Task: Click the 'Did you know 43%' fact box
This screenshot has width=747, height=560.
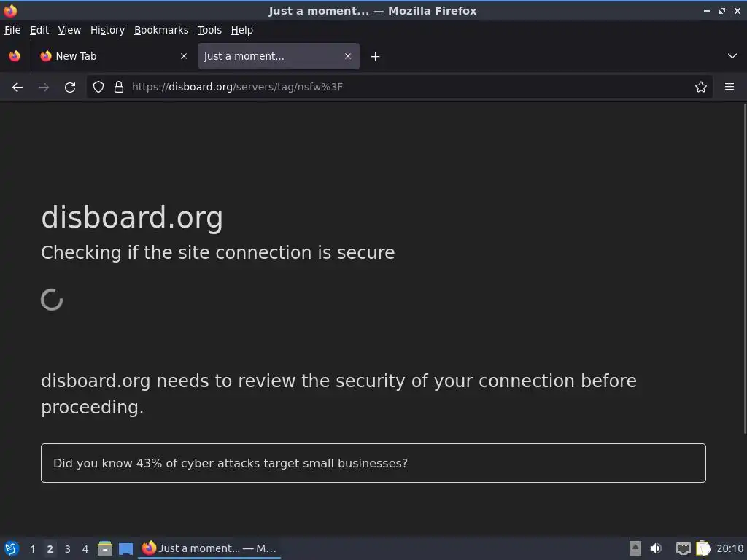Action: point(373,463)
